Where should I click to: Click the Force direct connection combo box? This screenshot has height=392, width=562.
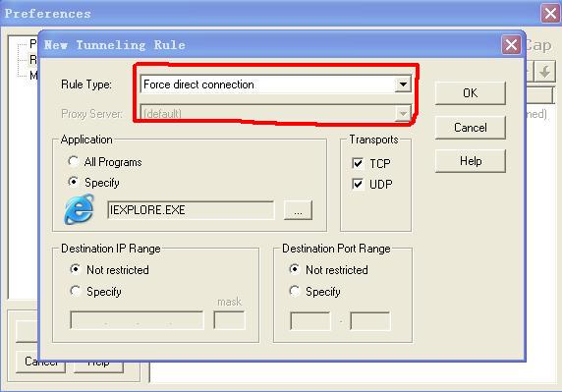276,84
